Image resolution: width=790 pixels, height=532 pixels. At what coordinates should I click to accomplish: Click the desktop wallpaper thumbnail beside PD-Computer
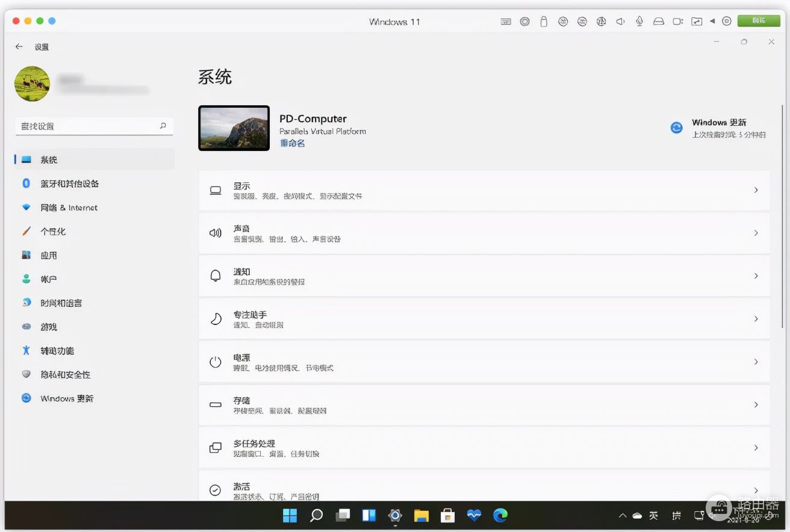(234, 128)
